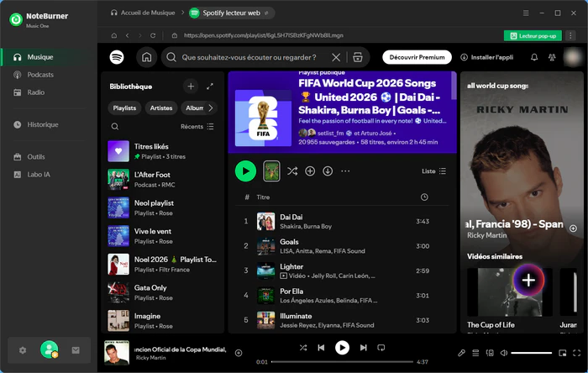Go back with browser arrow
The height and width of the screenshot is (373, 588).
(127, 35)
